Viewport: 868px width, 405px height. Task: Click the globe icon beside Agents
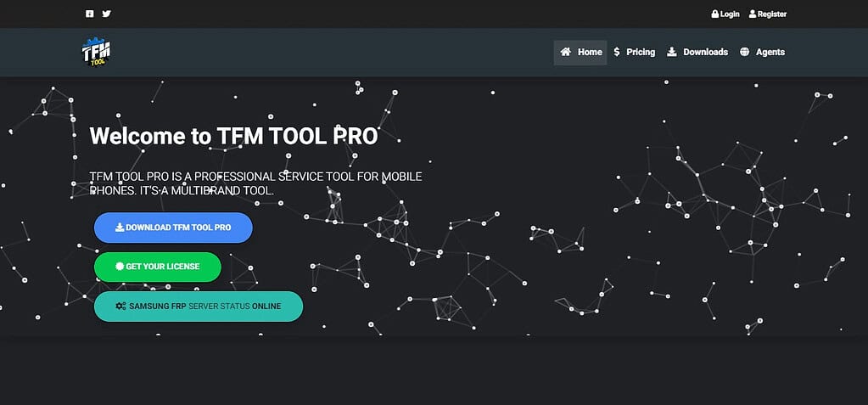coord(745,52)
